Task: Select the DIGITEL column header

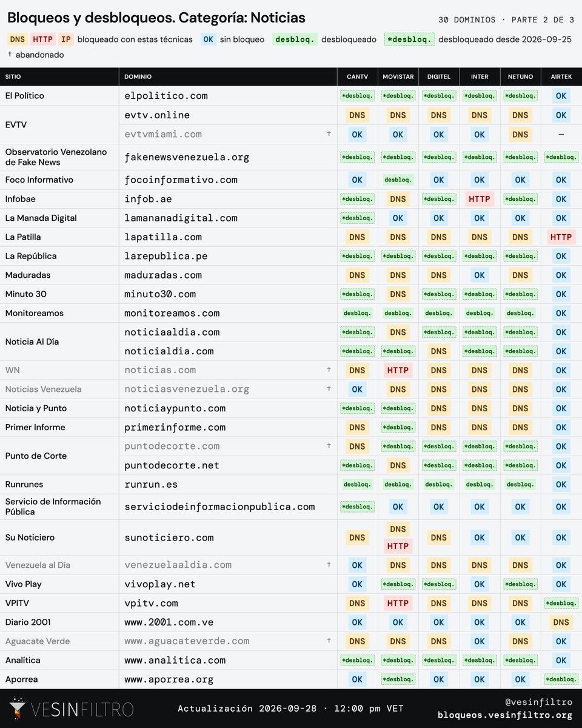Action: pos(439,77)
